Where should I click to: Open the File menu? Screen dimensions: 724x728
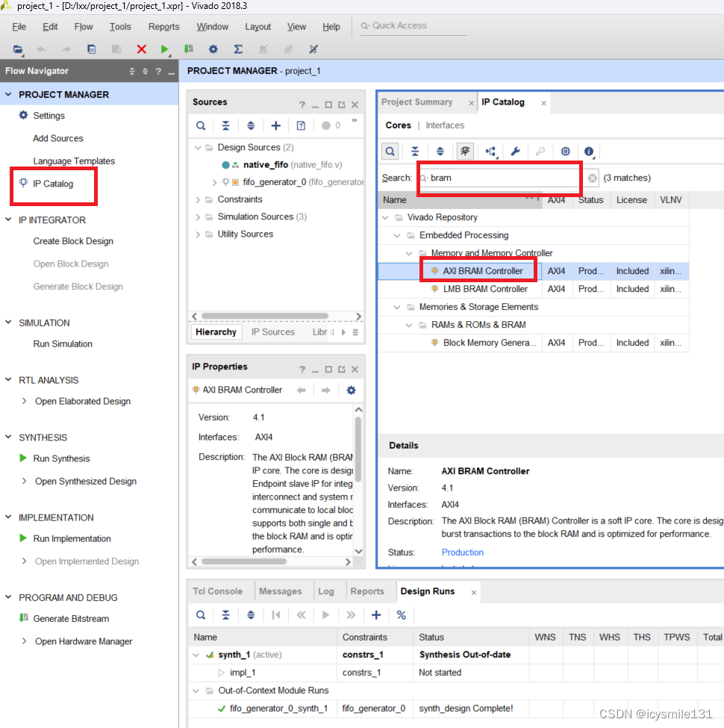[x=19, y=26]
